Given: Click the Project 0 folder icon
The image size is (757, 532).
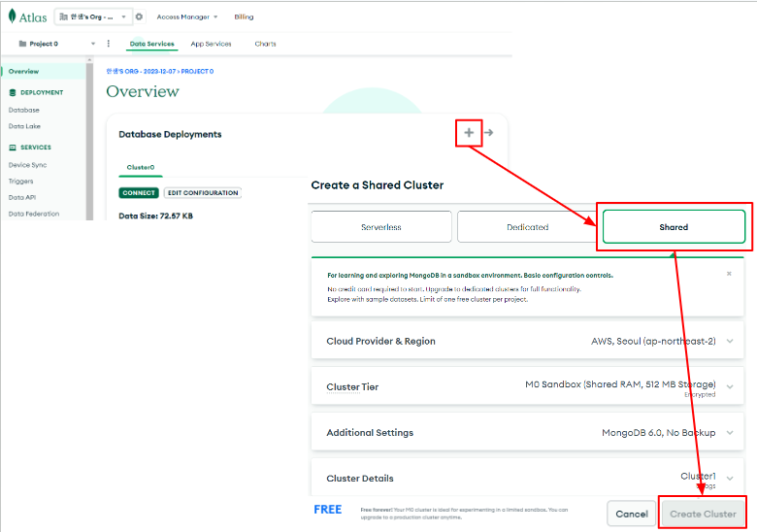Looking at the screenshot, I should 22,44.
